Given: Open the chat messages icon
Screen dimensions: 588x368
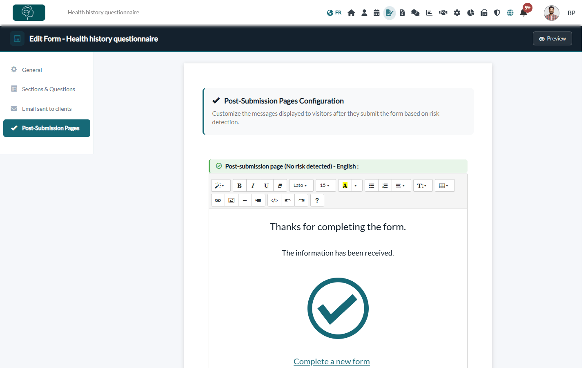Looking at the screenshot, I should 415,13.
